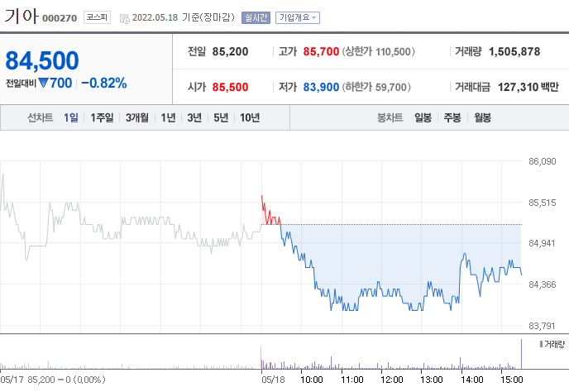Click the stock code 000270

(60, 18)
